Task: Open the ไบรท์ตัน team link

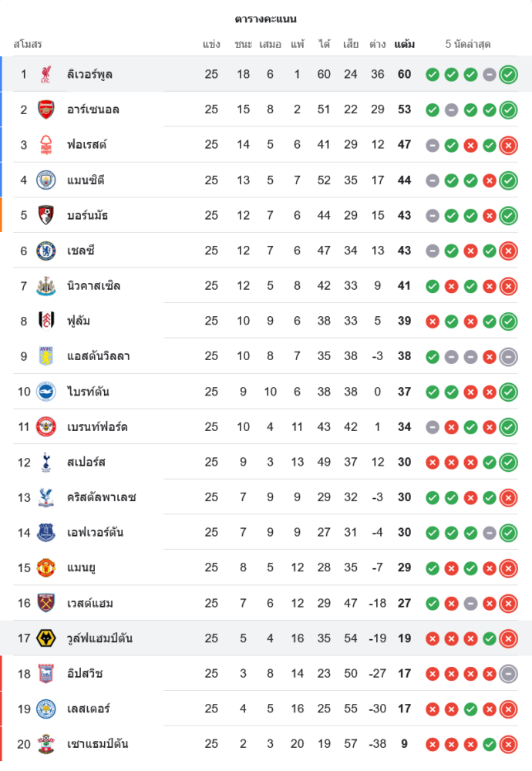Action: (x=88, y=392)
